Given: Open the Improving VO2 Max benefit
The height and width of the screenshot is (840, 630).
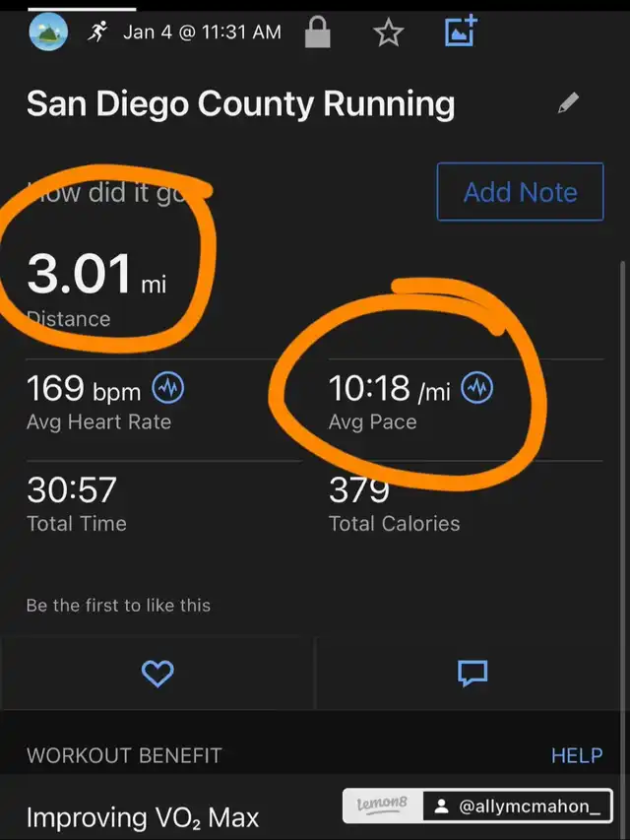Looking at the screenshot, I should coord(143,818).
